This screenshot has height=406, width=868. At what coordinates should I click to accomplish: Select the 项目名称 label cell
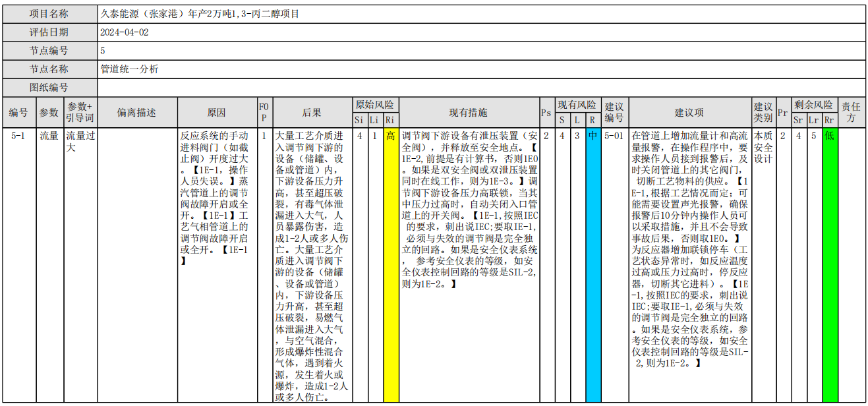50,14
